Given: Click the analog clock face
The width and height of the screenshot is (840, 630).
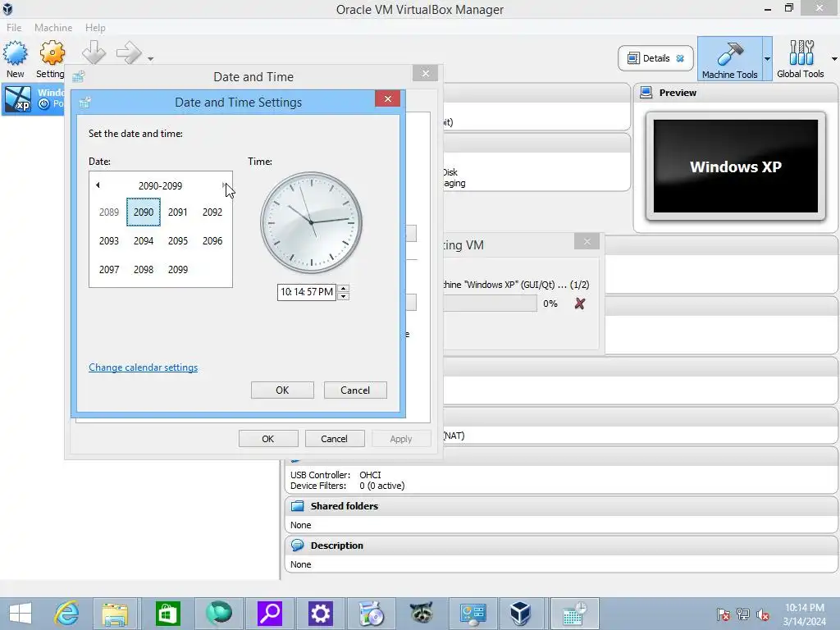Looking at the screenshot, I should point(311,222).
